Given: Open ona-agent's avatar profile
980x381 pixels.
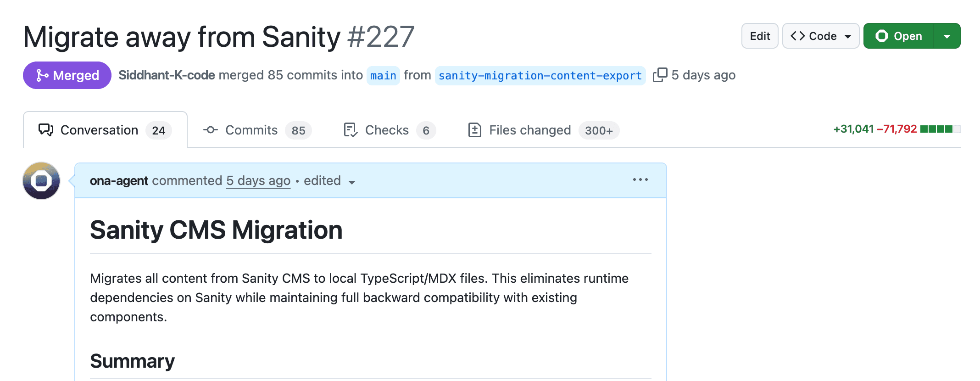Looking at the screenshot, I should (x=41, y=180).
